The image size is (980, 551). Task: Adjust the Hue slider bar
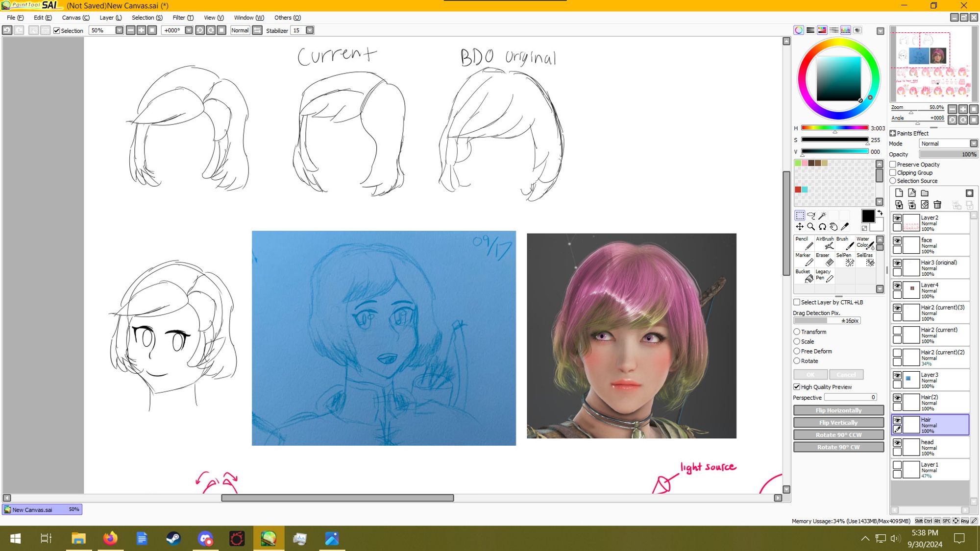(x=834, y=128)
